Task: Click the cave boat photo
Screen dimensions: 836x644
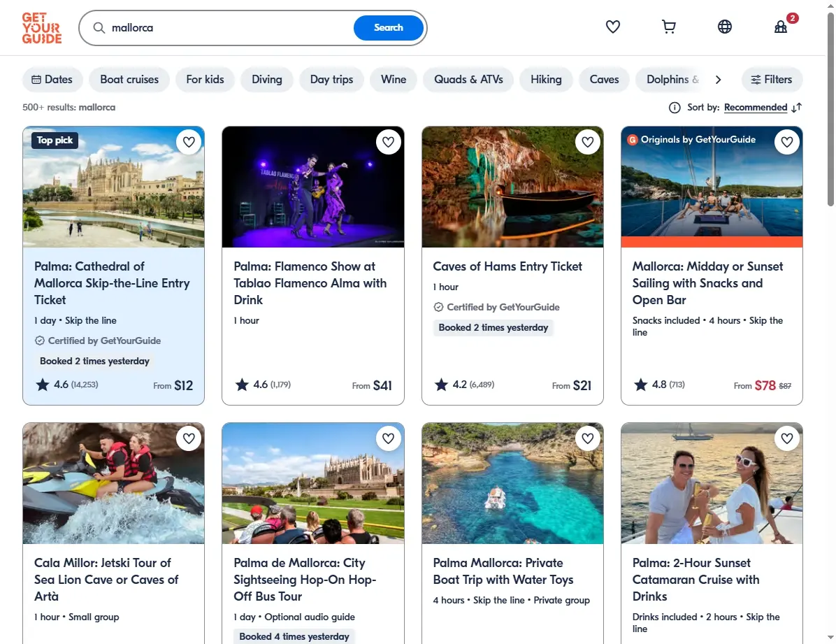Action: pyautogui.click(x=512, y=187)
